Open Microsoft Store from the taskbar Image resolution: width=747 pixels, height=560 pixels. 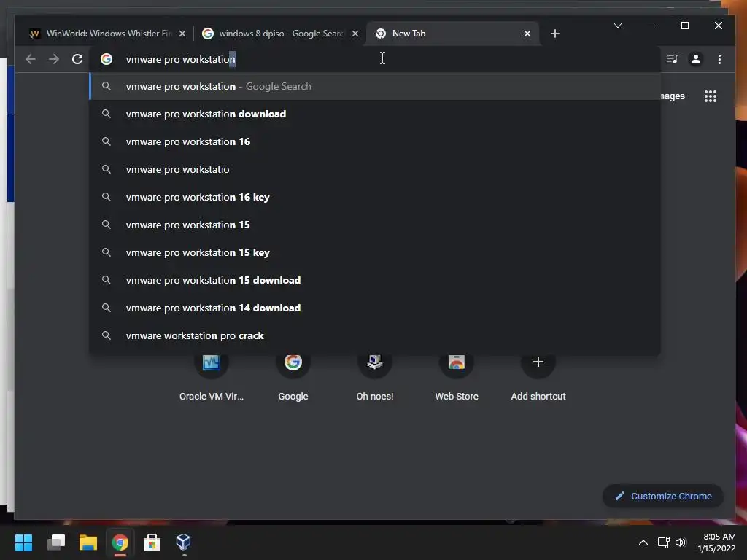[152, 542]
